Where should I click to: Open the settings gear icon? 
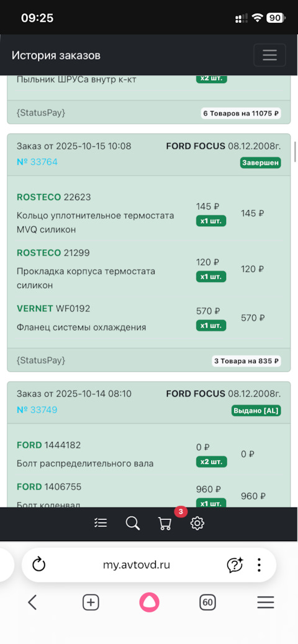[x=197, y=523]
